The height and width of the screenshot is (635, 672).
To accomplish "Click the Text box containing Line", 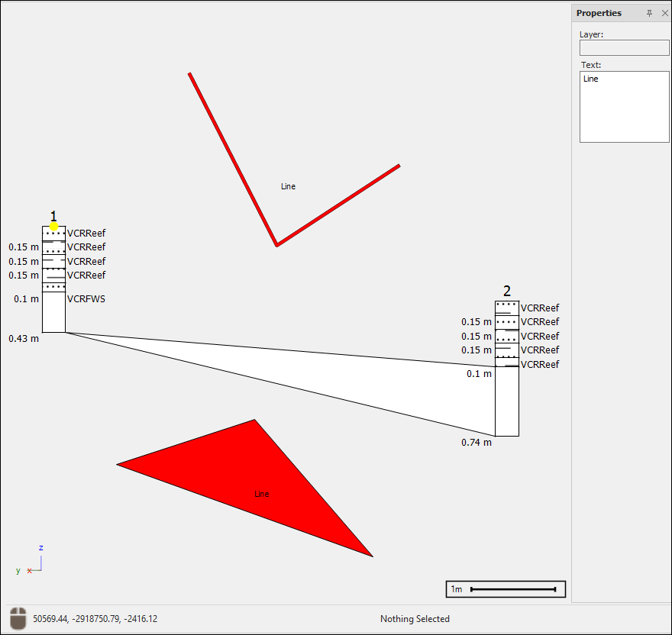I will tap(624, 107).
